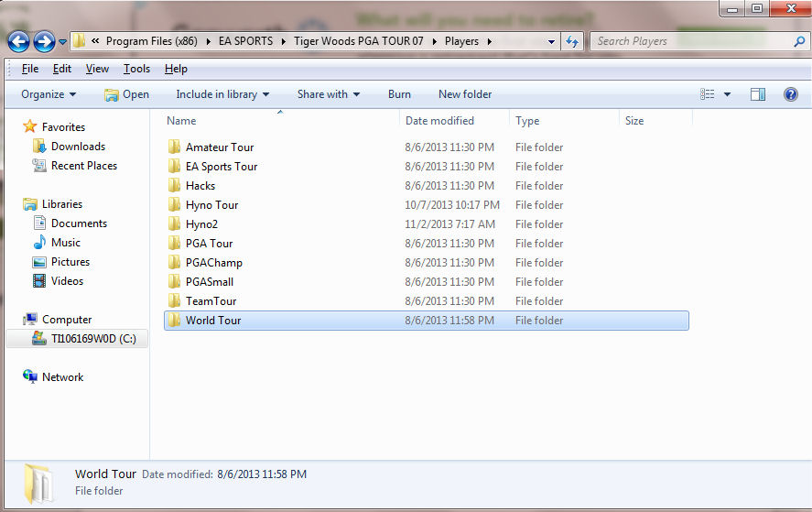Open the more view options arrow
Viewport: 812px width, 512px height.
click(x=727, y=94)
